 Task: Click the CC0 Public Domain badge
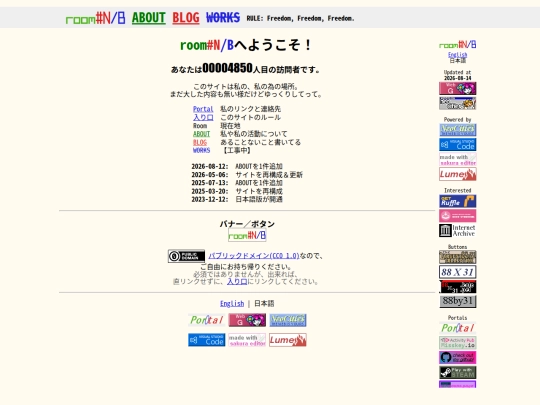coord(186,256)
